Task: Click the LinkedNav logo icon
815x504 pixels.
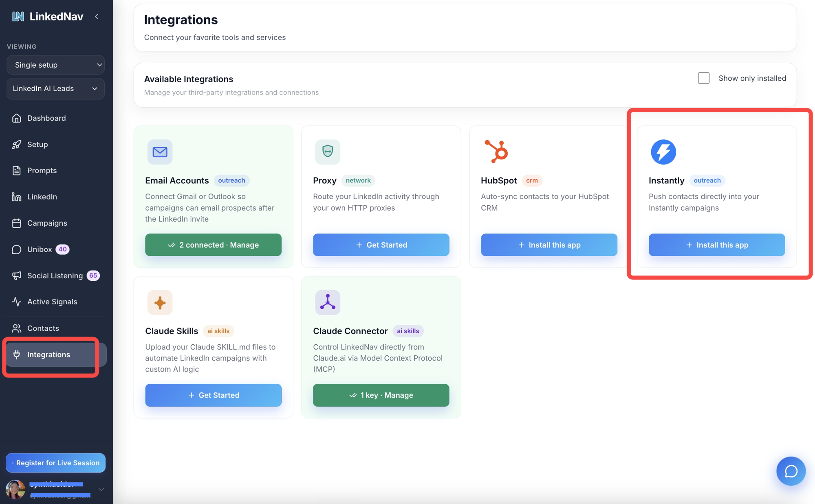Action: [18, 16]
